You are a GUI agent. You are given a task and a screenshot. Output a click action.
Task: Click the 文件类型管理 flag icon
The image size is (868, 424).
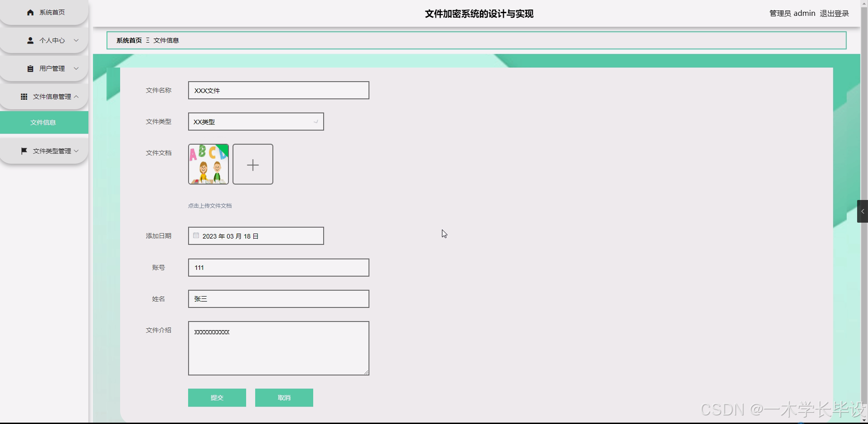[24, 151]
